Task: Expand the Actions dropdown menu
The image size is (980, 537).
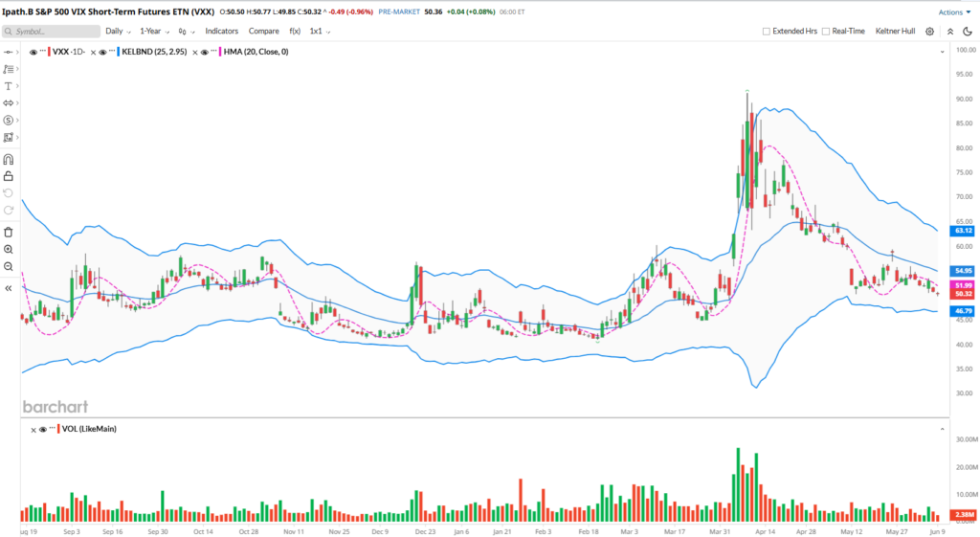Action: click(953, 12)
